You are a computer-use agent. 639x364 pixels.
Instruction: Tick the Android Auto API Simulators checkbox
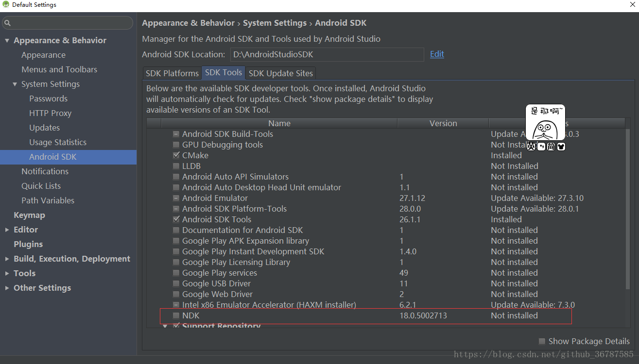[176, 177]
